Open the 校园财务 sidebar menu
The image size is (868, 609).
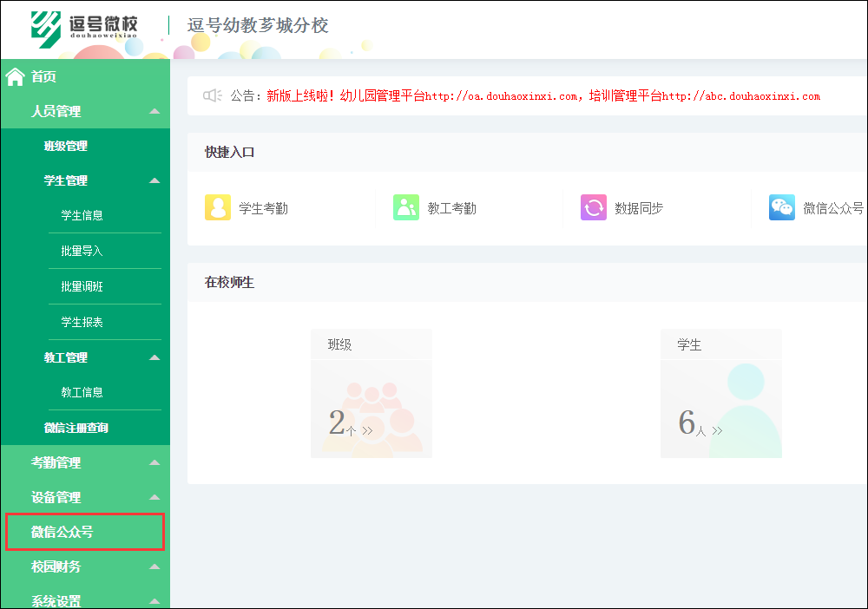pyautogui.click(x=84, y=566)
